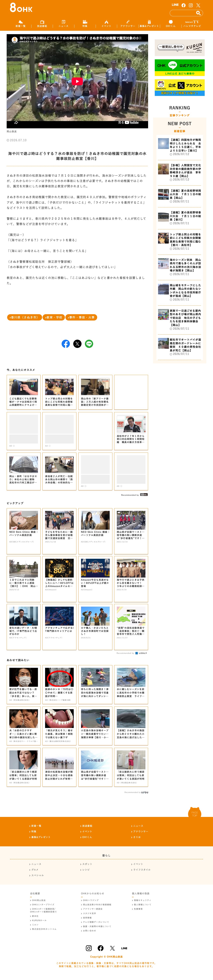The width and height of the screenshot is (213, 980).
Task: Select the 教育・学校 tag
Action: coord(54,317)
